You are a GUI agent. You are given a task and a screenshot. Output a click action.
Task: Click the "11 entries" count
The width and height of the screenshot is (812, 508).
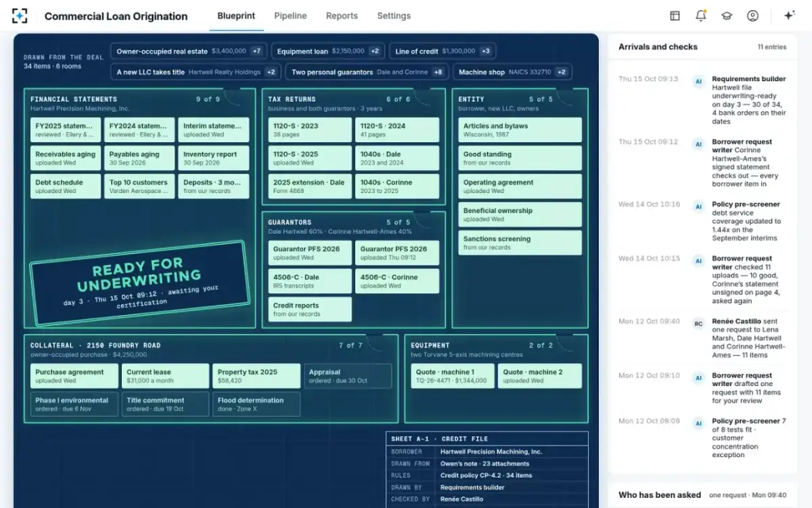click(772, 47)
